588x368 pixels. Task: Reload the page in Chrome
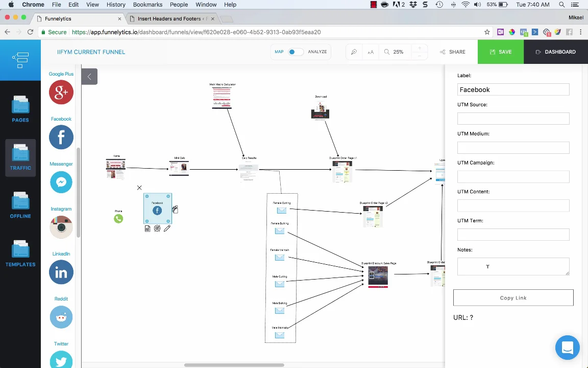(31, 32)
